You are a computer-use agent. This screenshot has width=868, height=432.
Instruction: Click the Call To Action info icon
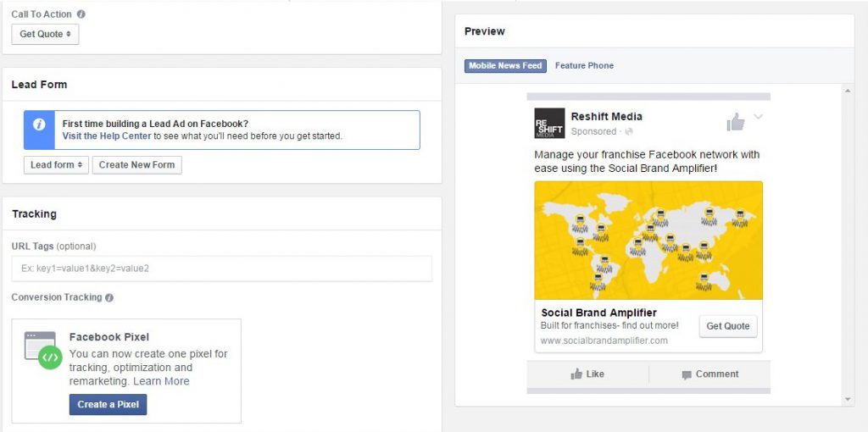[x=81, y=14]
